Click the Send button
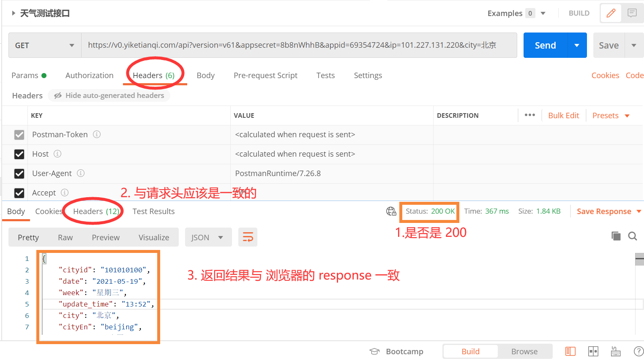This screenshot has width=644, height=361. pos(545,45)
